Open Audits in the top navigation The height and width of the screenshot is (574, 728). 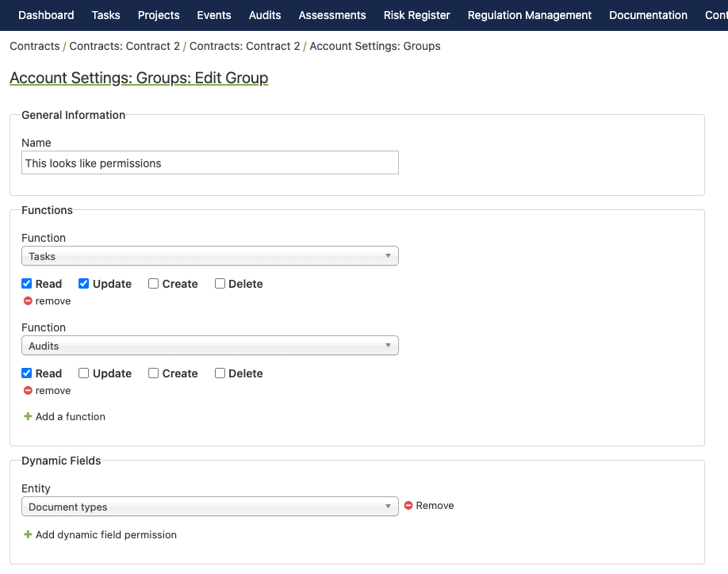[265, 15]
